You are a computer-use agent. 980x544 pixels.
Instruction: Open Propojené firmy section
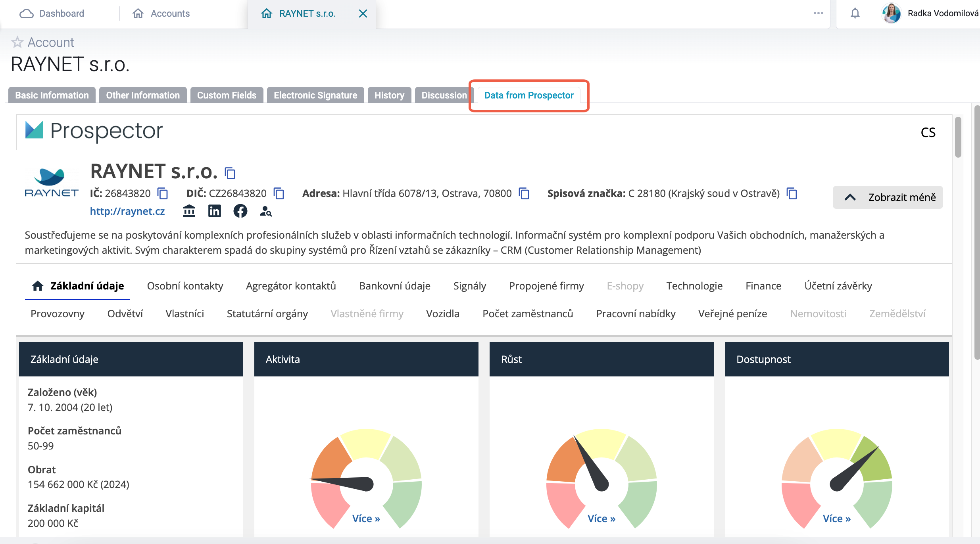click(546, 286)
